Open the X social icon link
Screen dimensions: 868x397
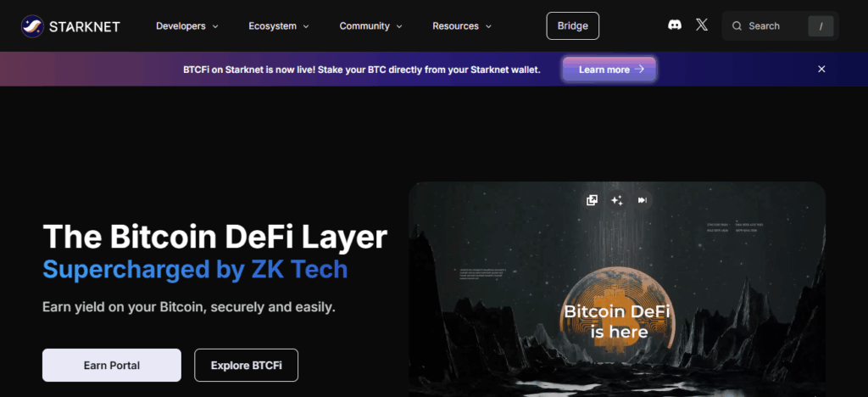(702, 25)
